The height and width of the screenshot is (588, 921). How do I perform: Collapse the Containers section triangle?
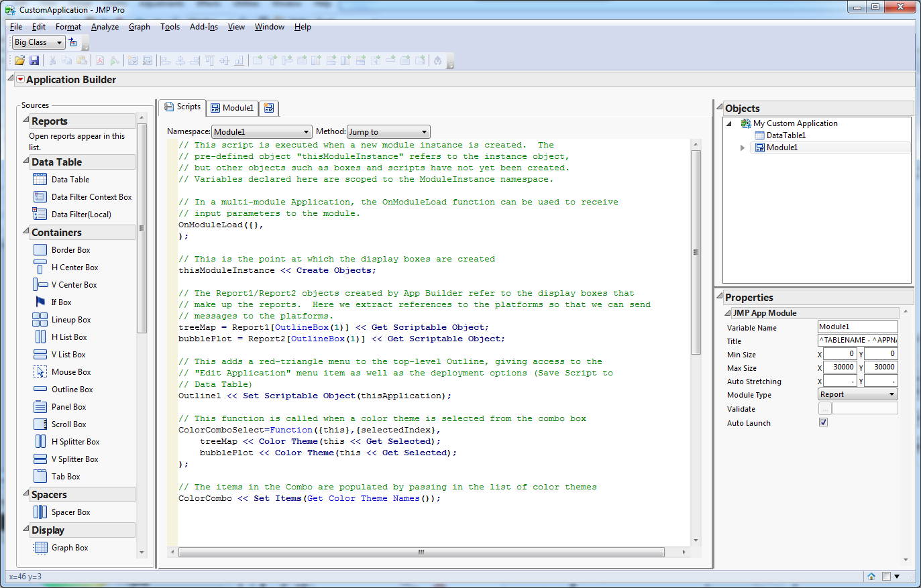coord(25,232)
